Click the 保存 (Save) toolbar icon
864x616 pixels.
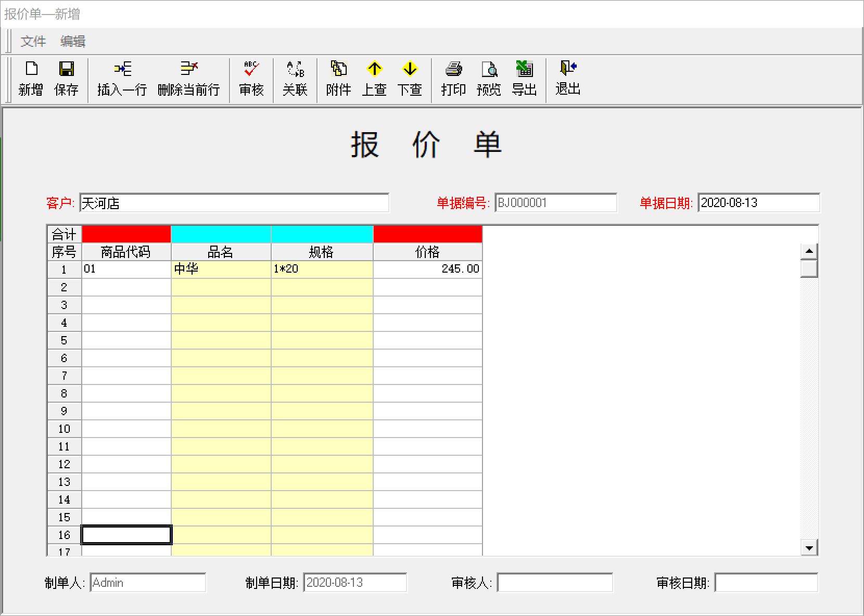[66, 79]
